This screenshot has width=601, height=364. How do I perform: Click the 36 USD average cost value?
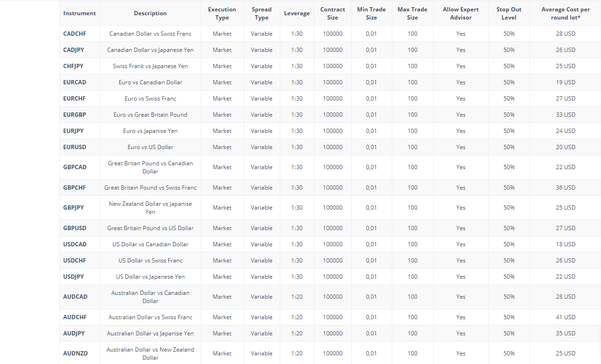tap(566, 188)
